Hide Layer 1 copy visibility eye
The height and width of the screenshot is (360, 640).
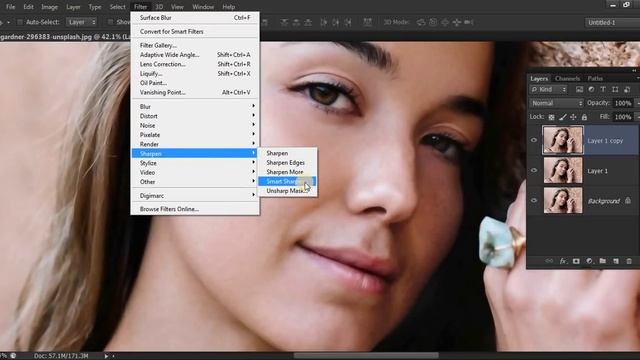pyautogui.click(x=534, y=140)
